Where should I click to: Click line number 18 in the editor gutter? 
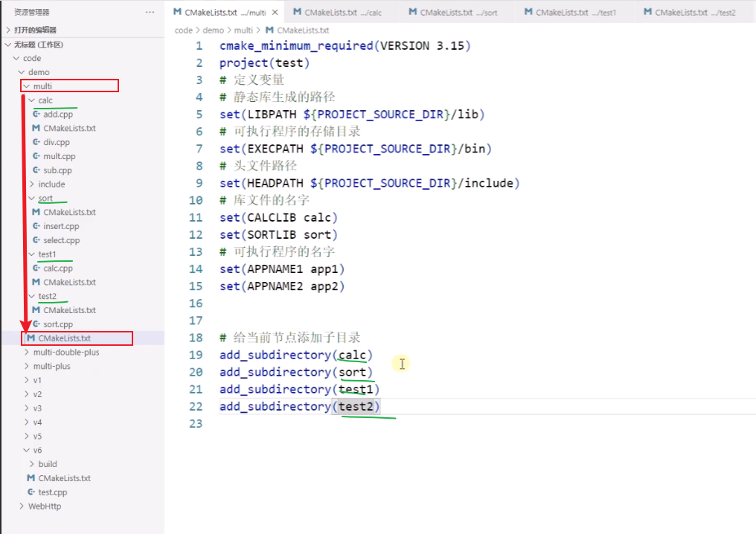click(196, 337)
